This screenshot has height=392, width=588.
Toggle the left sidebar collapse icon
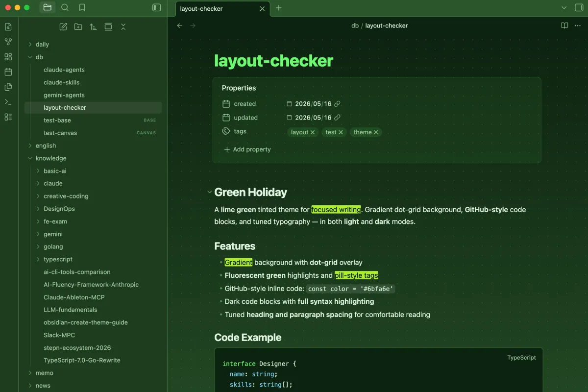tap(156, 7)
